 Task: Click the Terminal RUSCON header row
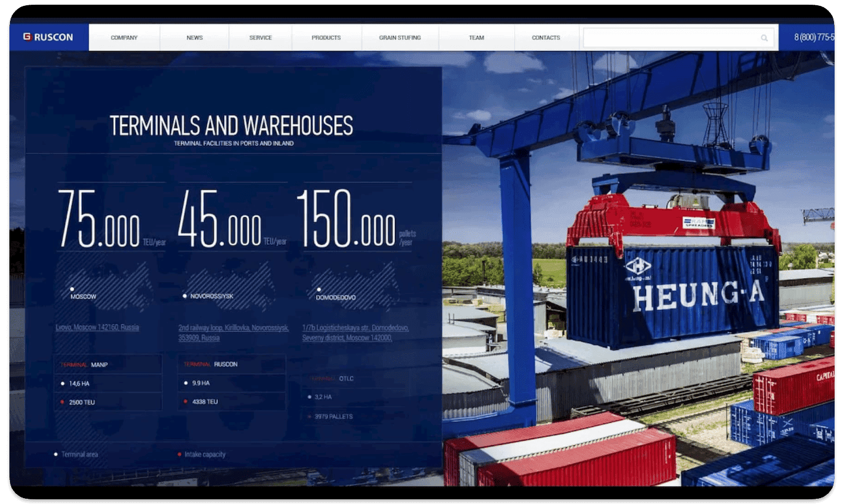[231, 364]
